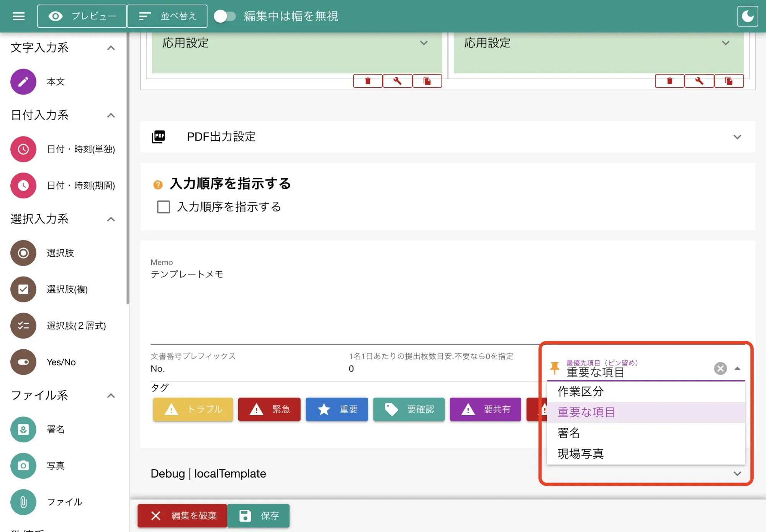Click the ファイル paperclip icon
Viewport: 766px width, 532px height.
tap(23, 502)
